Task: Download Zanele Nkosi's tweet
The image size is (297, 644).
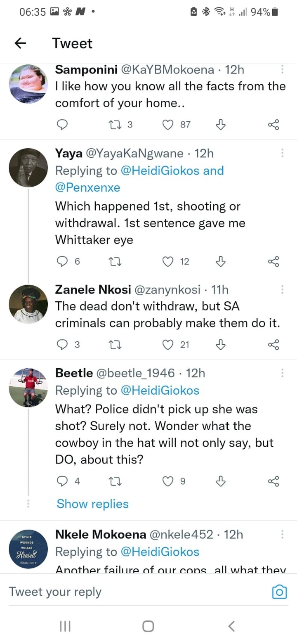Action: pos(221,344)
